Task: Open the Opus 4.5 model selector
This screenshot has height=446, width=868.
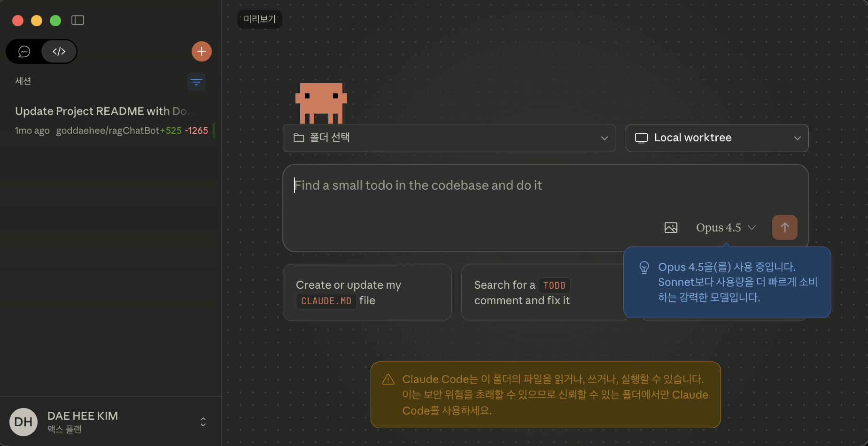Action: [x=726, y=228]
